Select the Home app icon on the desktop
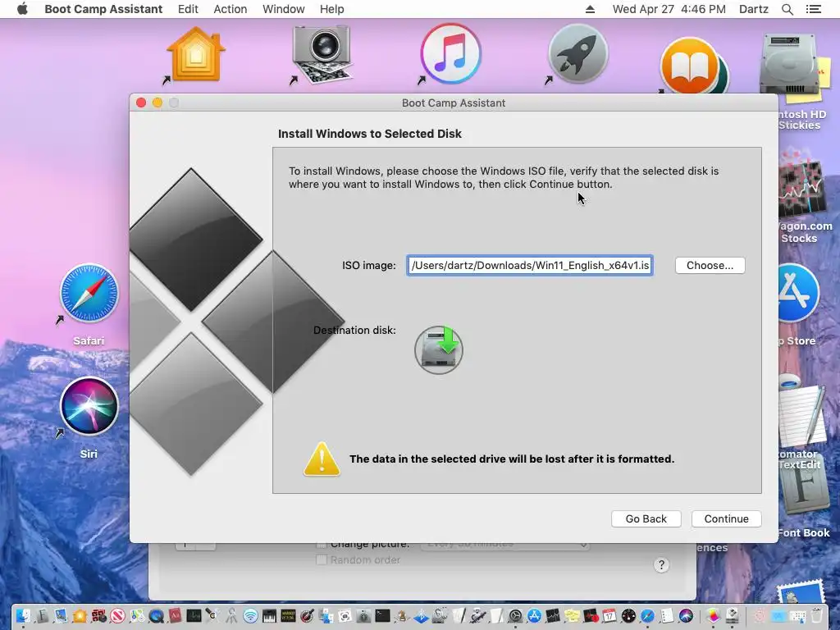The width and height of the screenshot is (840, 630). [196, 55]
